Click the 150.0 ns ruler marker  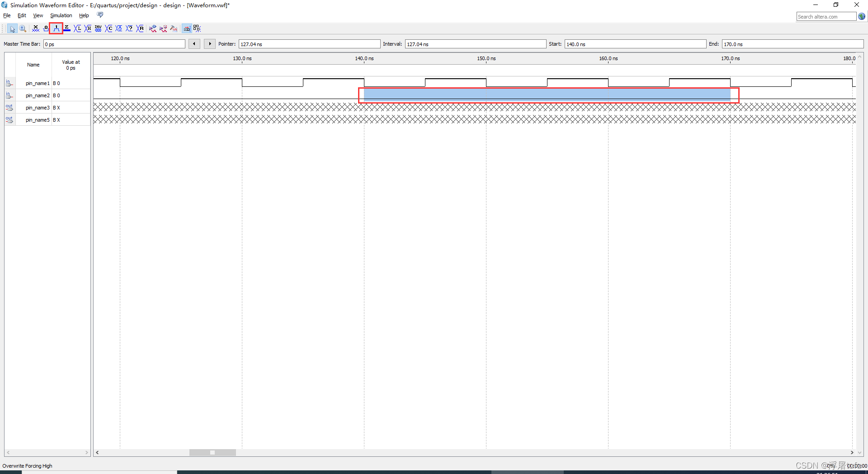point(486,58)
